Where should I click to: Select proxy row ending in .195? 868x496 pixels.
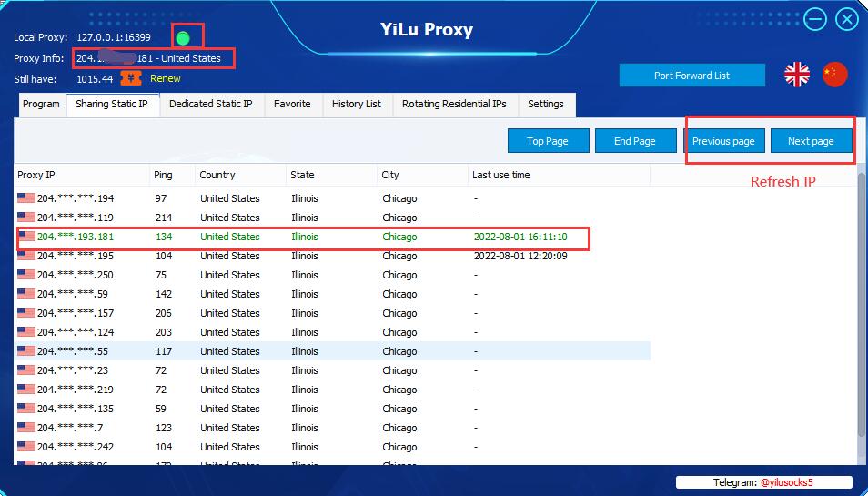332,256
